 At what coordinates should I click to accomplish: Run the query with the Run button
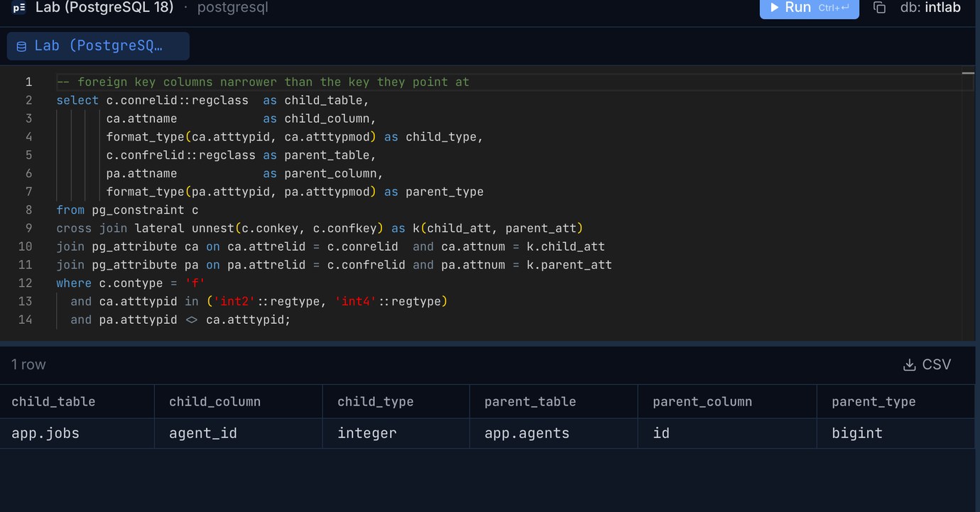[x=809, y=8]
